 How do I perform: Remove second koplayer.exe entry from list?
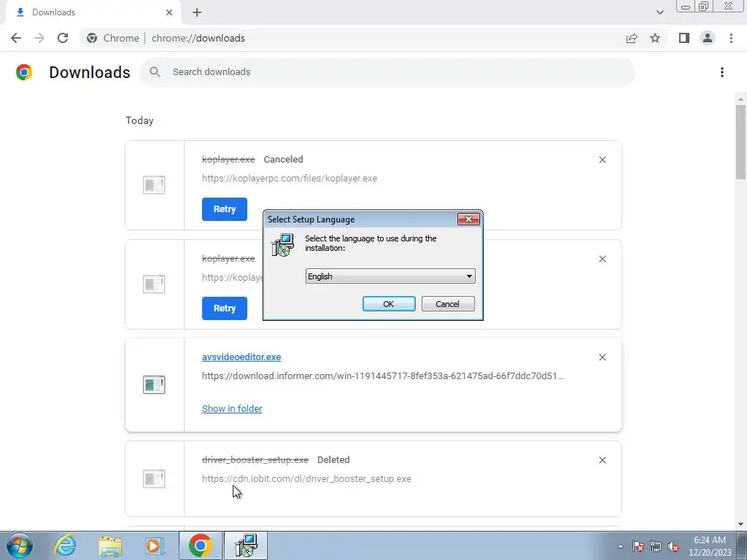point(602,259)
